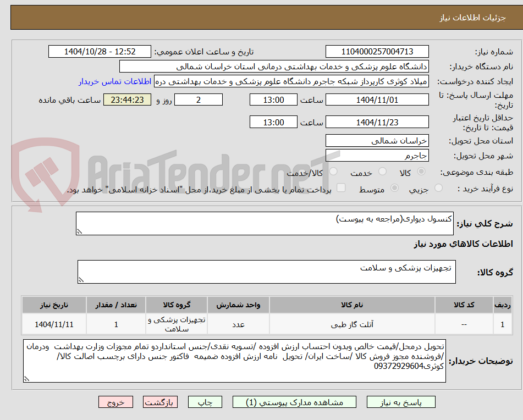Click the عدد unit cell
This screenshot has width=523, height=420.
pyautogui.click(x=238, y=324)
